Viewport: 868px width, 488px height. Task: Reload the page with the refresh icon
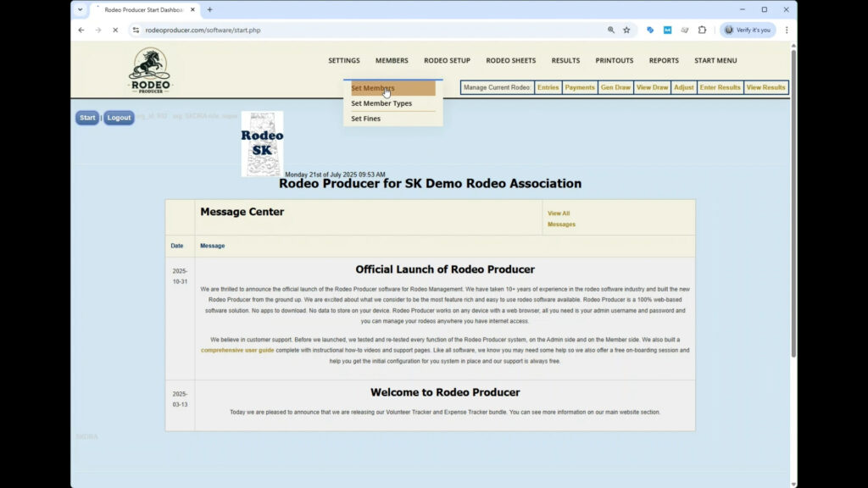114,30
